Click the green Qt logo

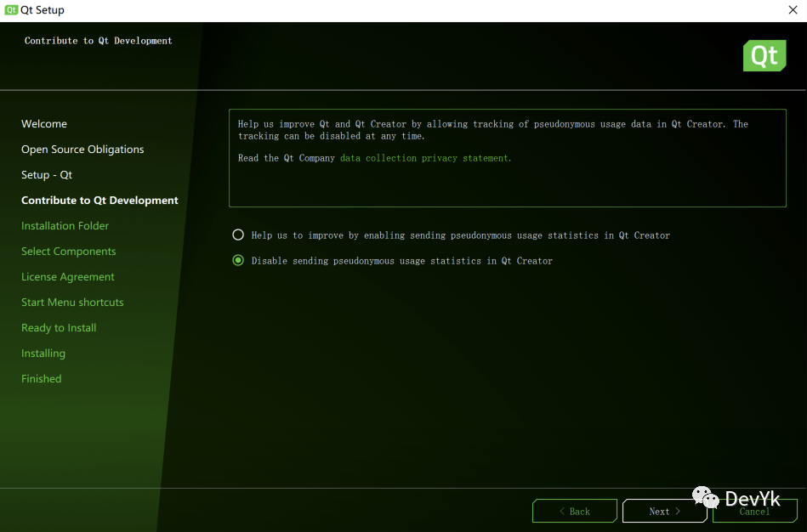coord(764,55)
